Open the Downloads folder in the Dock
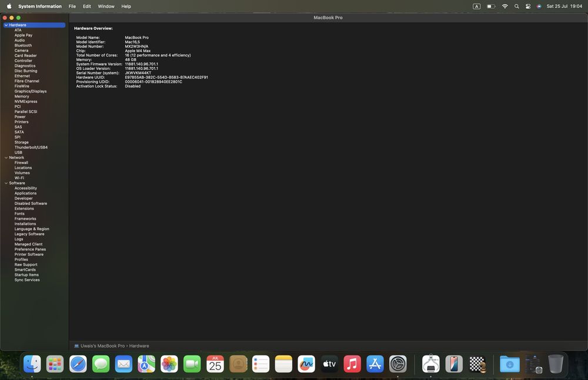588x380 pixels. coord(510,364)
